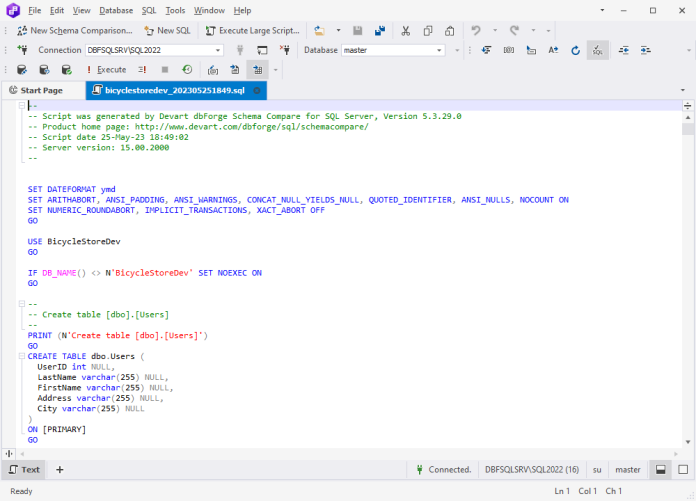Screen dimensions: 696x501
Task: Switch to the Start Page tab
Action: [43, 91]
